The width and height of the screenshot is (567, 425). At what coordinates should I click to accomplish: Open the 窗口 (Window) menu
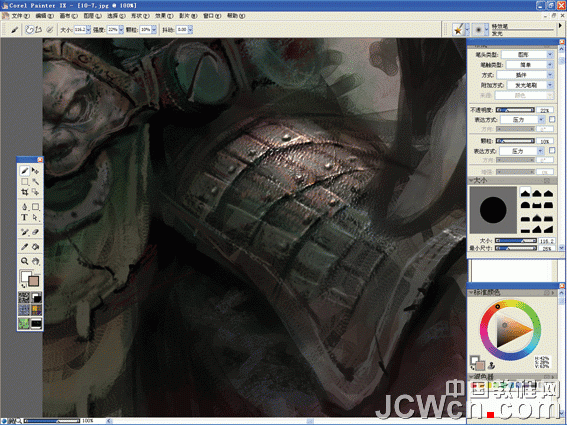(x=212, y=16)
